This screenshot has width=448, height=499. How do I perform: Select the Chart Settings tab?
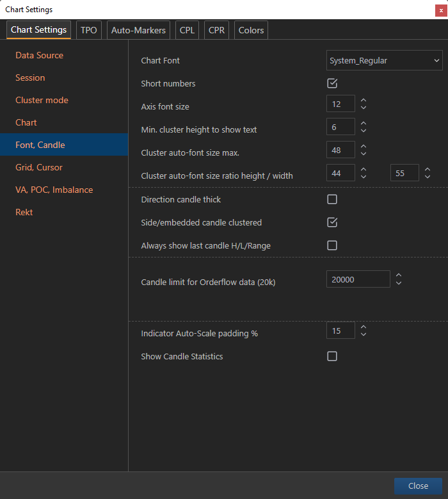click(39, 30)
